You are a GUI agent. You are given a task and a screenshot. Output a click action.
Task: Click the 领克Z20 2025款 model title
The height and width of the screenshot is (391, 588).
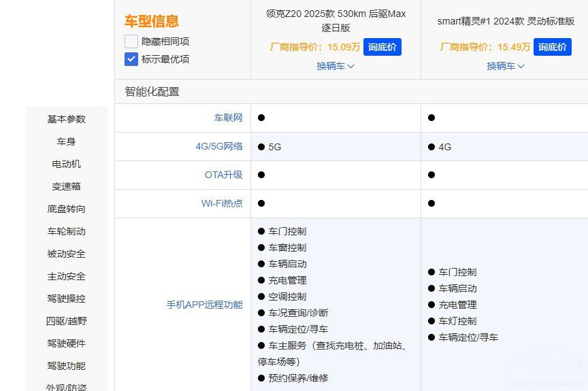click(x=336, y=21)
